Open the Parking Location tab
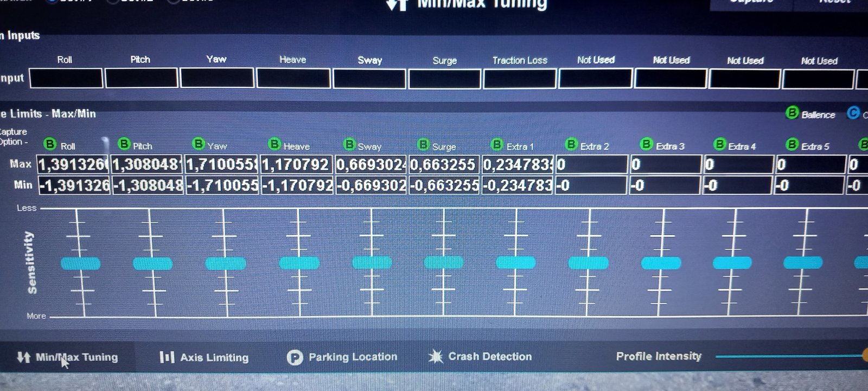The width and height of the screenshot is (868, 391). pos(342,357)
